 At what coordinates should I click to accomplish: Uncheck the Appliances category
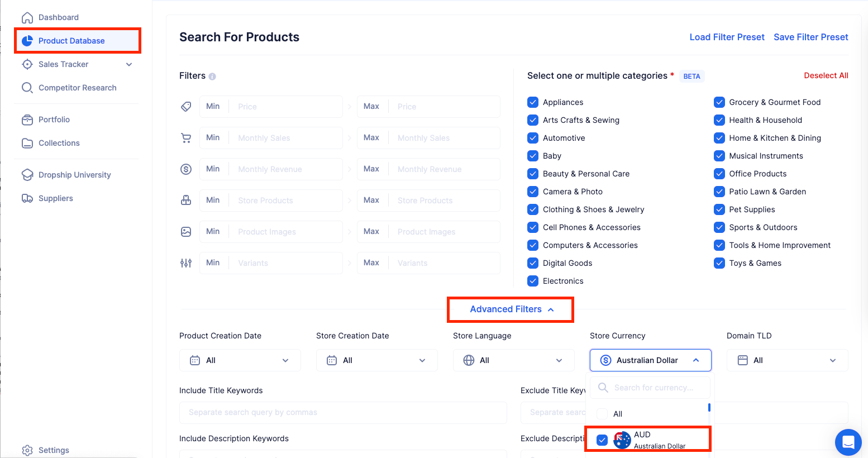tap(533, 102)
